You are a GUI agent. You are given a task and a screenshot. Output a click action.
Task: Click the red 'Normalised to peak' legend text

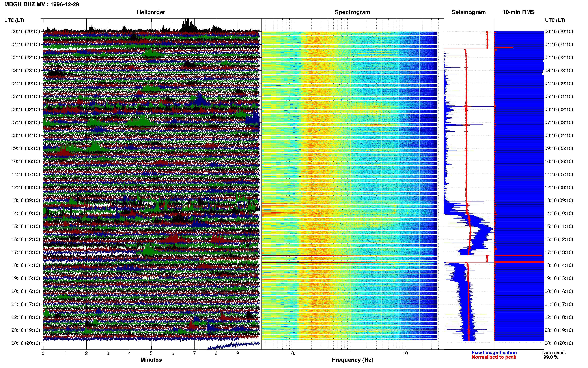click(494, 357)
